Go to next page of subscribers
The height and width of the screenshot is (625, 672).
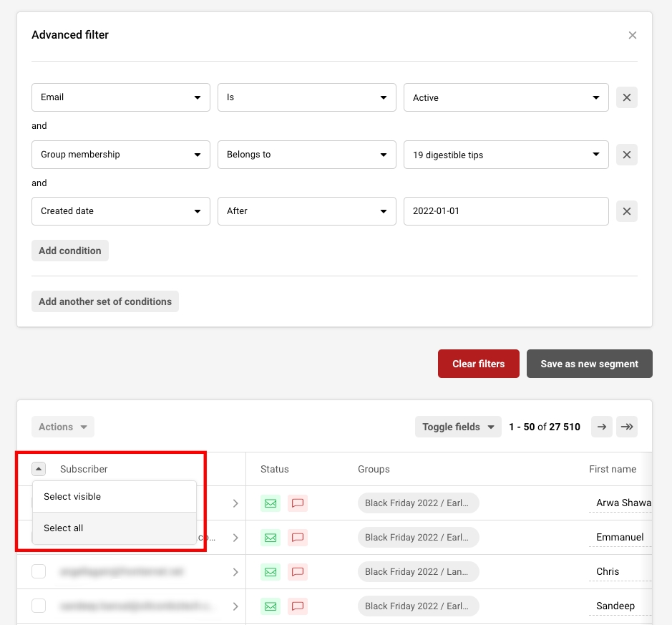tap(602, 427)
